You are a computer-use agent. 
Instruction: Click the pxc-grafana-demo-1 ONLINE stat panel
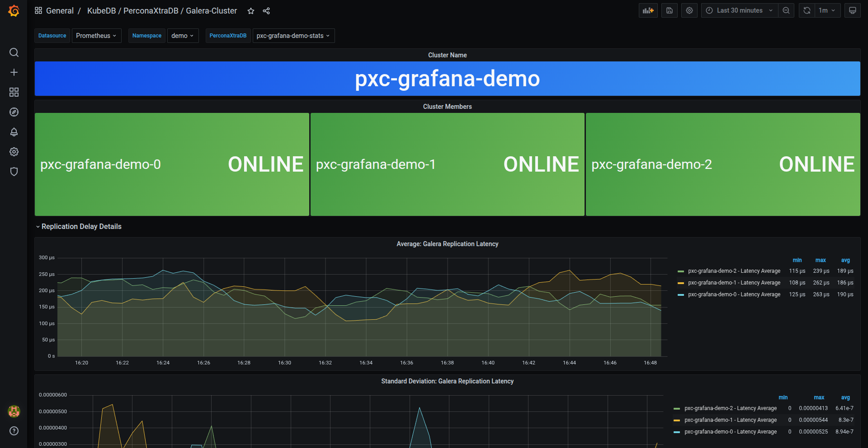[448, 164]
